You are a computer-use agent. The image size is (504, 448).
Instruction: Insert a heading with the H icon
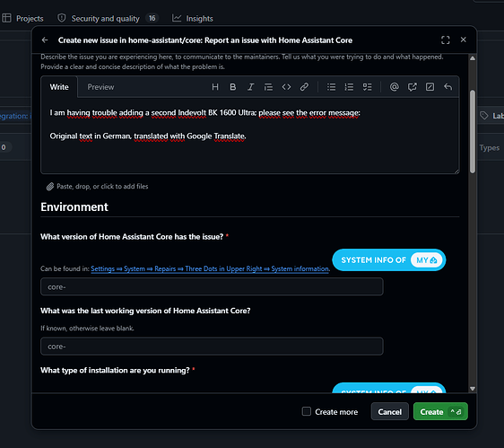[x=215, y=87]
